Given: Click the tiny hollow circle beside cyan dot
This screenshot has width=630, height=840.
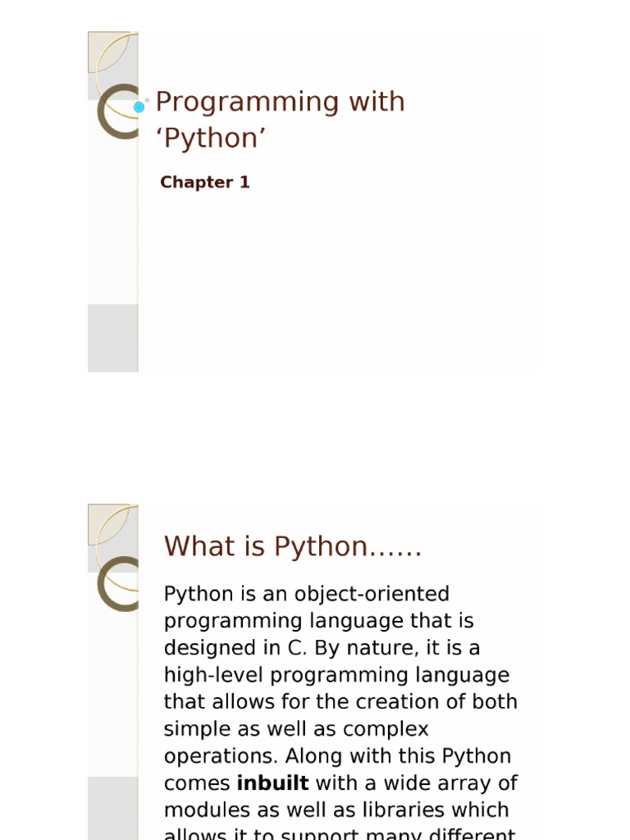Looking at the screenshot, I should 147,100.
